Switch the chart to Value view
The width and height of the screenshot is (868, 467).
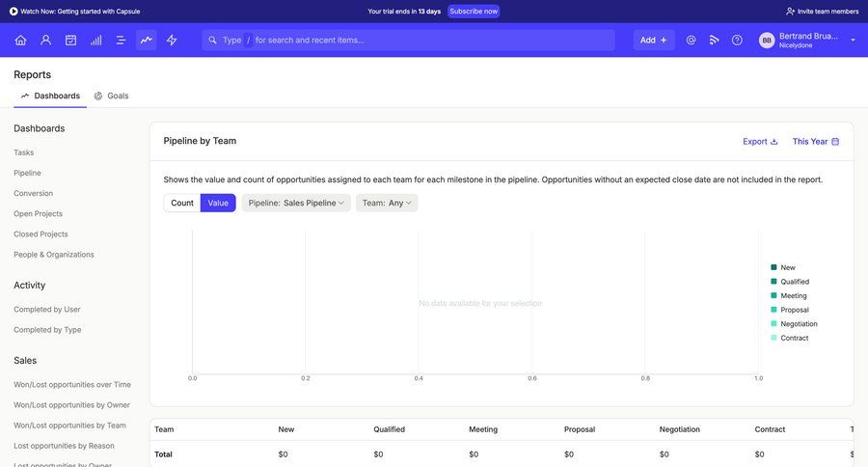tap(218, 203)
